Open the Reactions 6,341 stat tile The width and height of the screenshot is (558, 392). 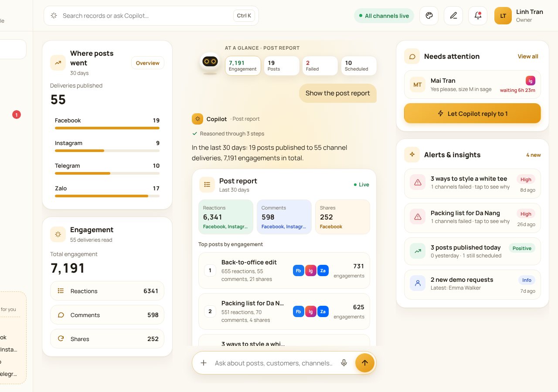[226, 217]
